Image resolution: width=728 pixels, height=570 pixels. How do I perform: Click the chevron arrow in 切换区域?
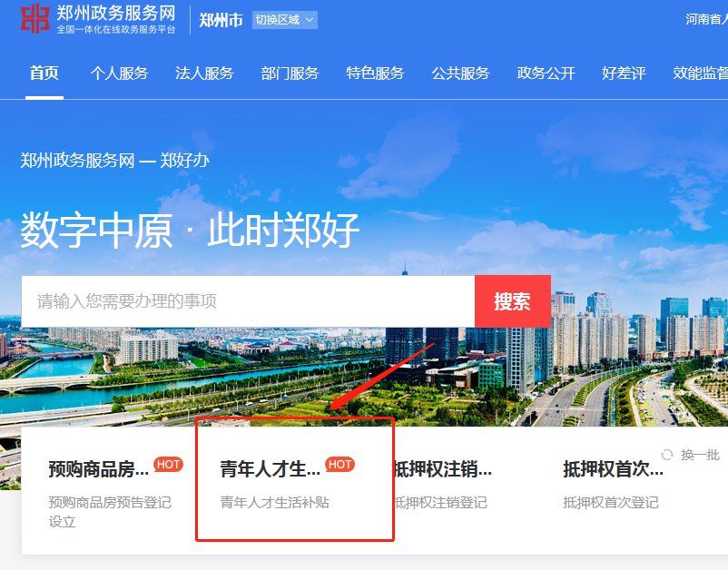click(310, 20)
